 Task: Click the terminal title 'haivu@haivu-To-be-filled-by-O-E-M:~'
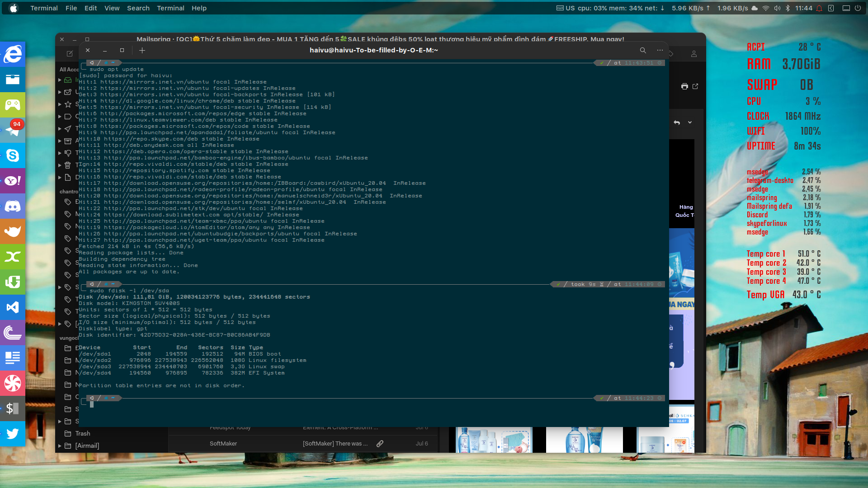pyautogui.click(x=373, y=50)
